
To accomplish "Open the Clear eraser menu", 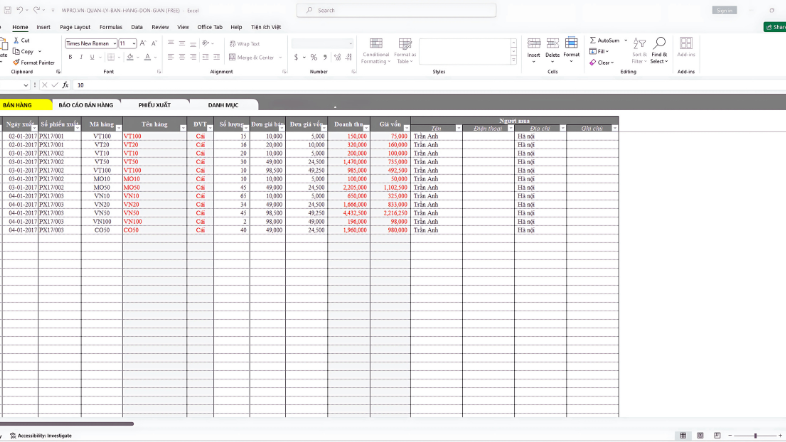I will 602,63.
